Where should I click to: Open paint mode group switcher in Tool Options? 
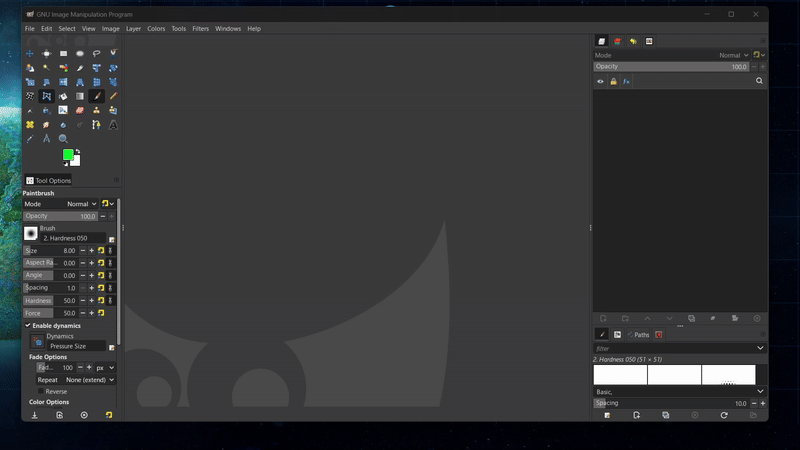[108, 204]
